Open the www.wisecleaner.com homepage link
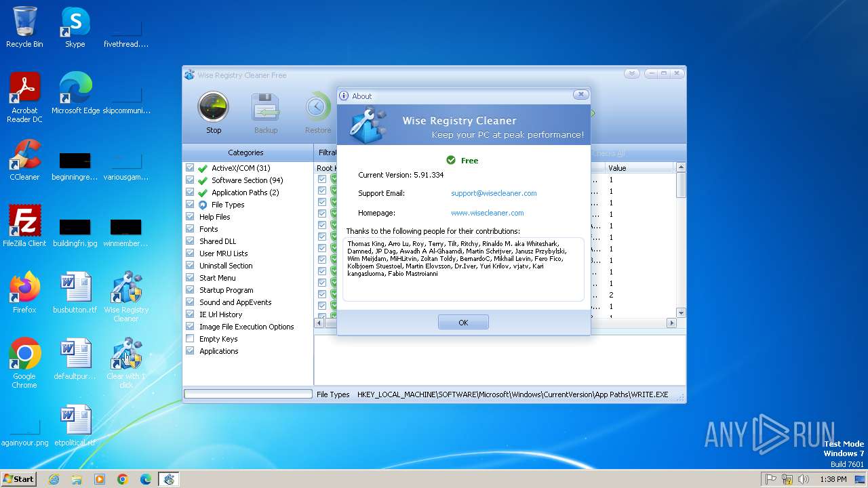868x488 pixels. tap(487, 213)
